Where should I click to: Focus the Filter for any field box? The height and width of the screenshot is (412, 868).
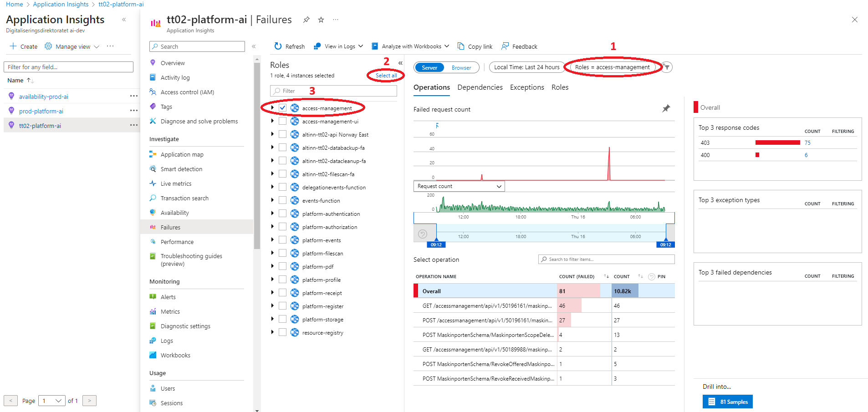click(68, 67)
